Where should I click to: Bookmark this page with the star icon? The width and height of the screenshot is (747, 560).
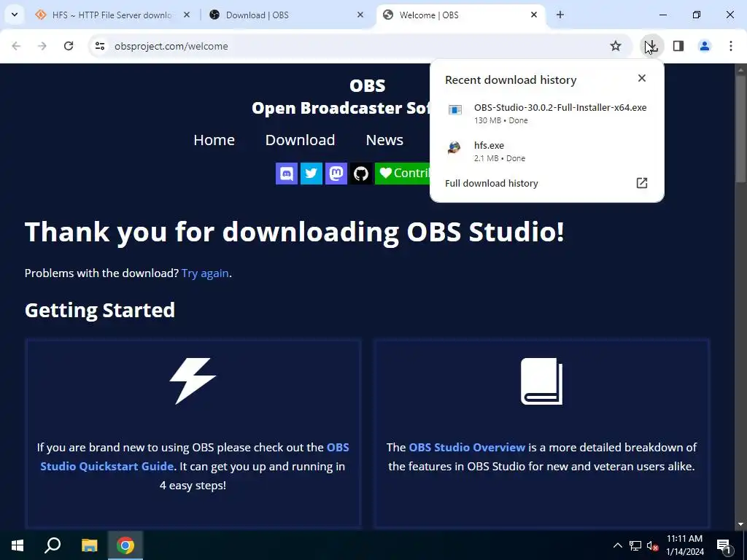point(616,46)
